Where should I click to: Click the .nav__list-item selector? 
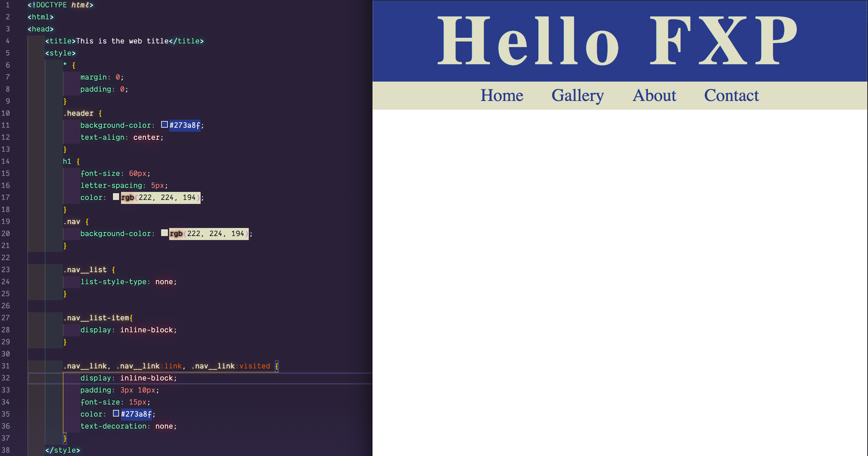point(96,318)
